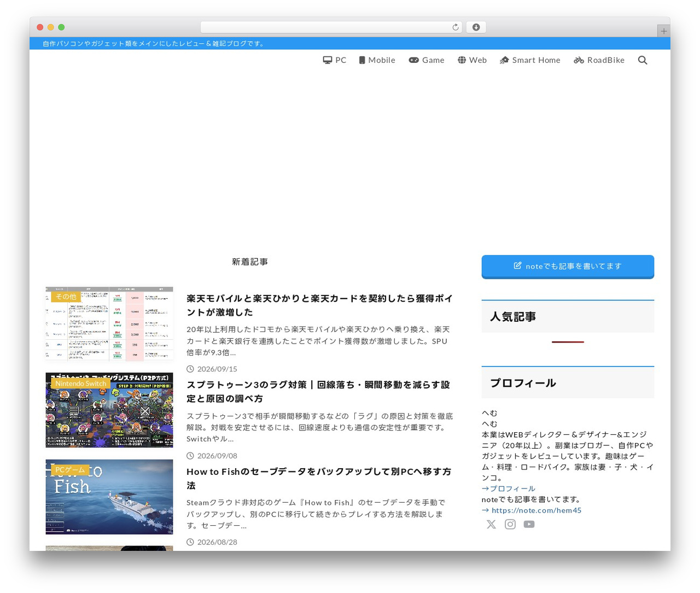
Task: Open article How to Fishのセーブデータ title
Action: pyautogui.click(x=319, y=478)
